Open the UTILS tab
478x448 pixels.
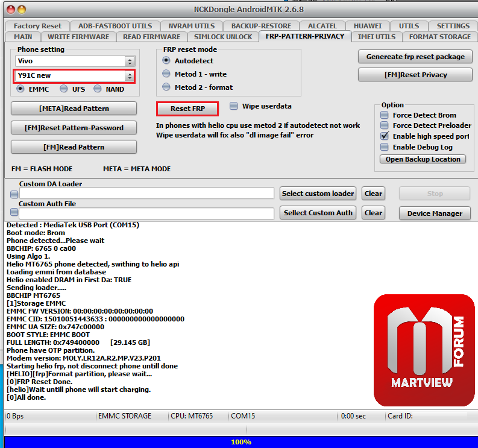pos(409,26)
